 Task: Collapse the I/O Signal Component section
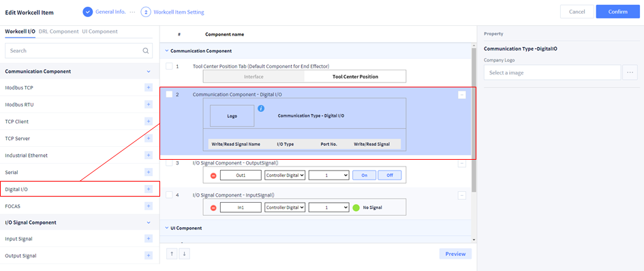click(149, 222)
